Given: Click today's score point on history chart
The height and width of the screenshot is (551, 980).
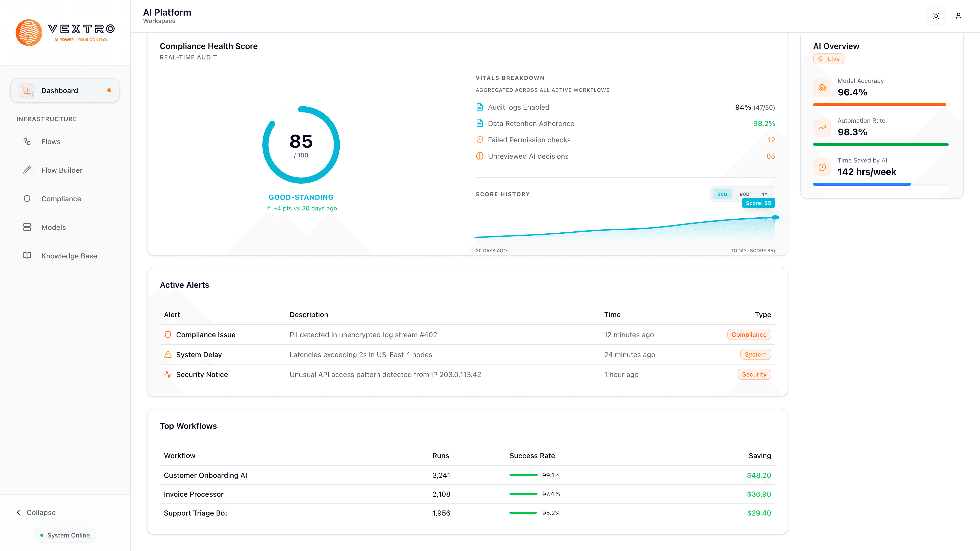Looking at the screenshot, I should tap(775, 218).
